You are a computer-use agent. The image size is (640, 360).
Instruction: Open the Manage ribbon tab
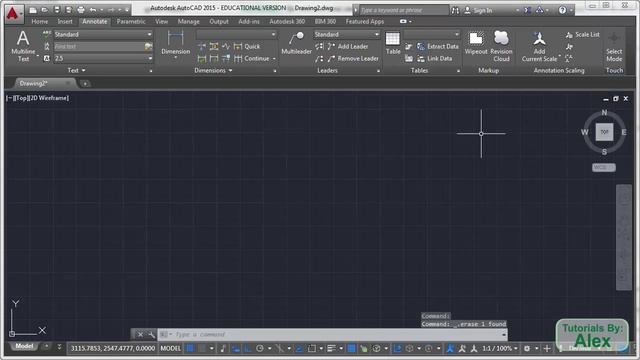coord(189,21)
